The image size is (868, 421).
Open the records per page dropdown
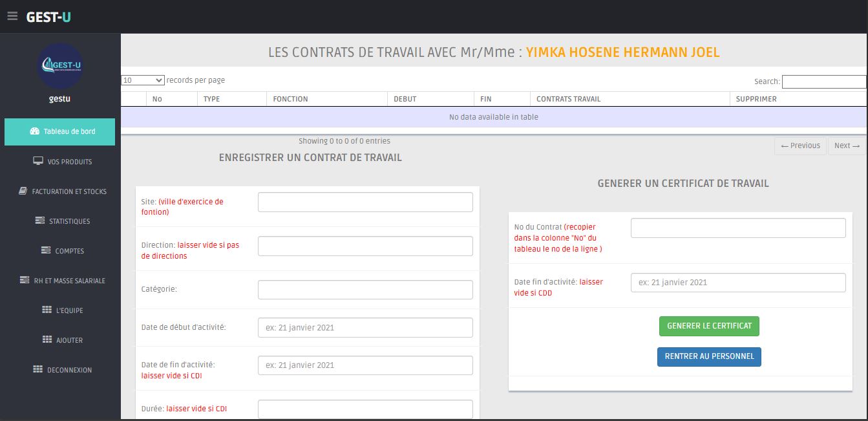pos(143,81)
